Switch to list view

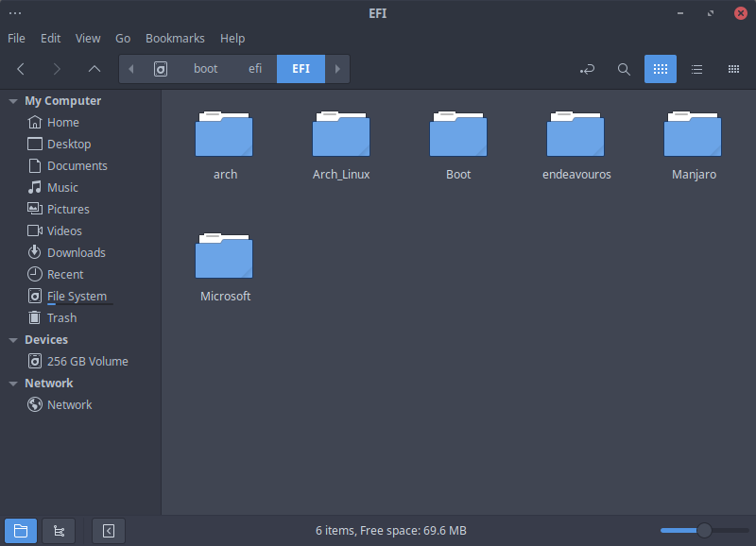(696, 69)
